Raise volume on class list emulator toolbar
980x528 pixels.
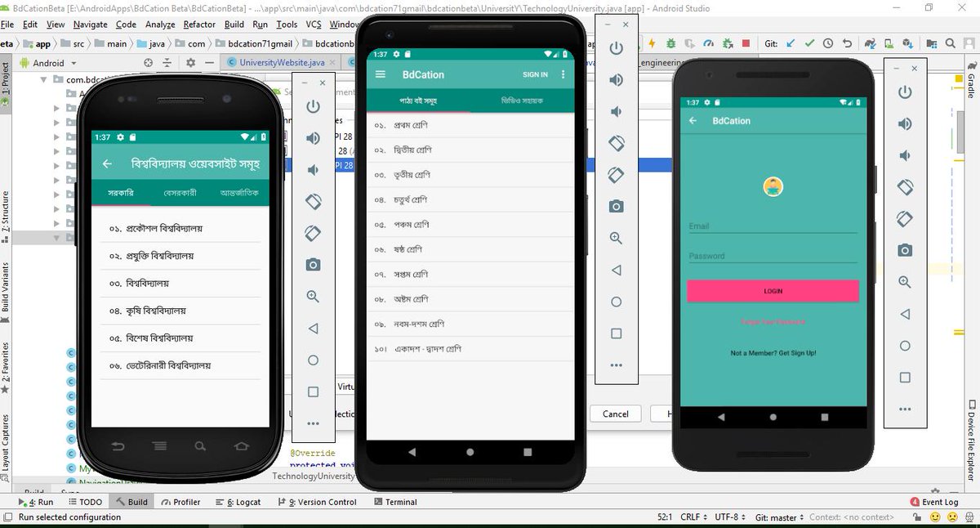(616, 79)
